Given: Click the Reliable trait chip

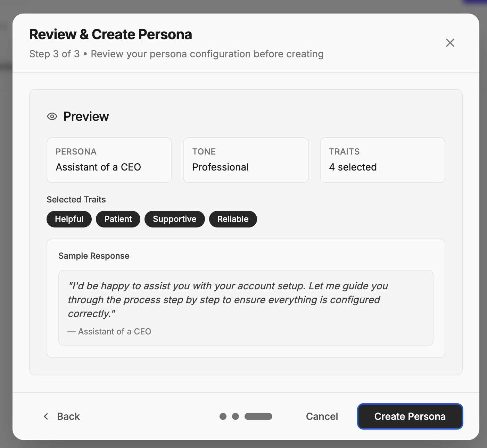Looking at the screenshot, I should tap(233, 219).
